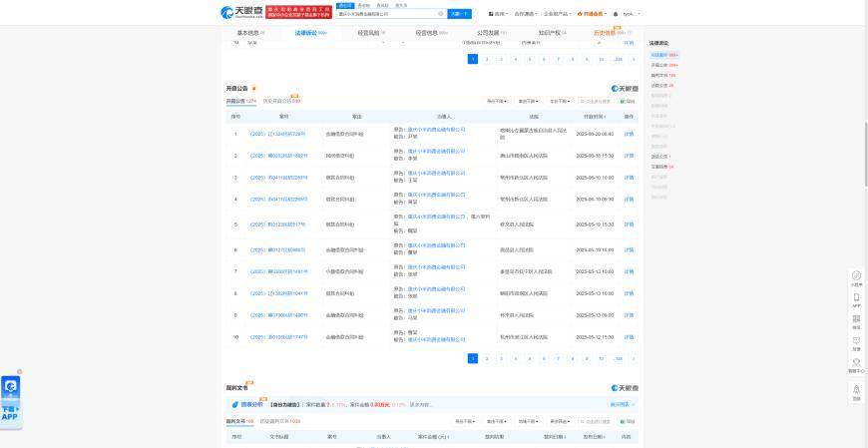Open the case number link in row 7
This screenshot has width=868, height=448.
click(x=278, y=272)
